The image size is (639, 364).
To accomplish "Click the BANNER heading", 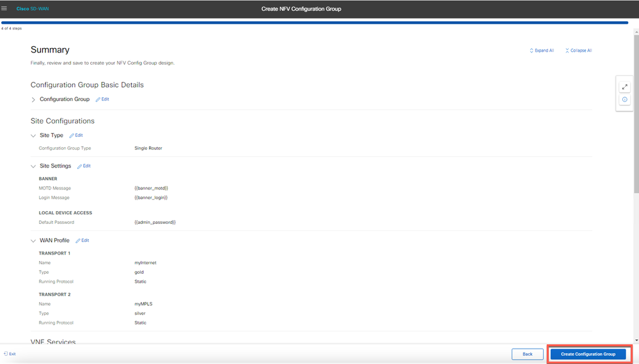I will tap(48, 179).
